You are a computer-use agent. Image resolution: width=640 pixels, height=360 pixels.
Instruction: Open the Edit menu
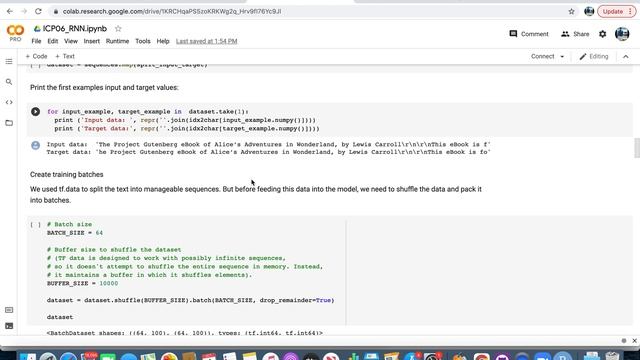[53, 41]
